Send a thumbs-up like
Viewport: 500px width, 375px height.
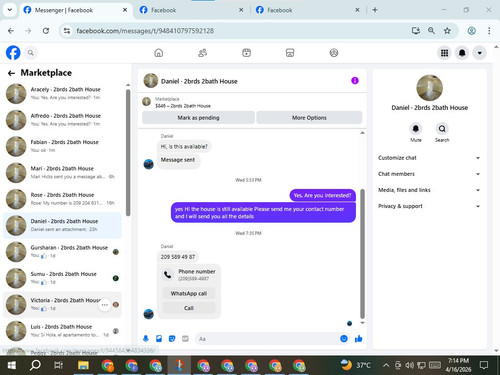tap(358, 339)
